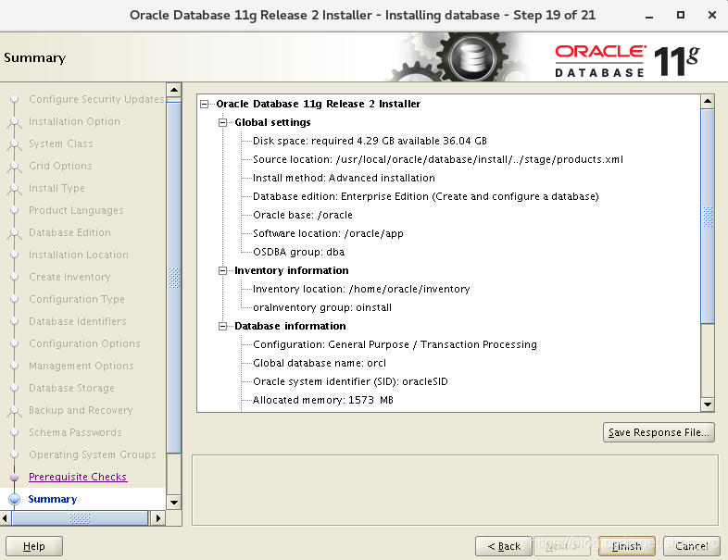This screenshot has width=728, height=560.
Task: Select the Schema Passwords step
Action: pyautogui.click(x=75, y=432)
